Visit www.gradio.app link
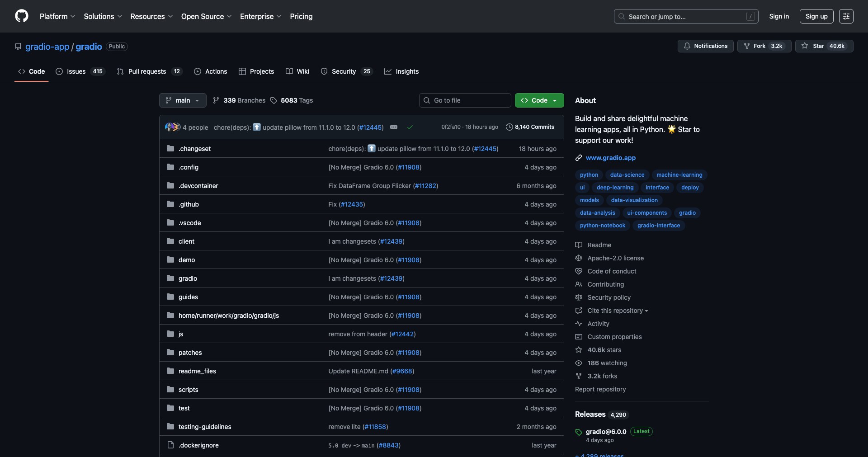 point(611,158)
